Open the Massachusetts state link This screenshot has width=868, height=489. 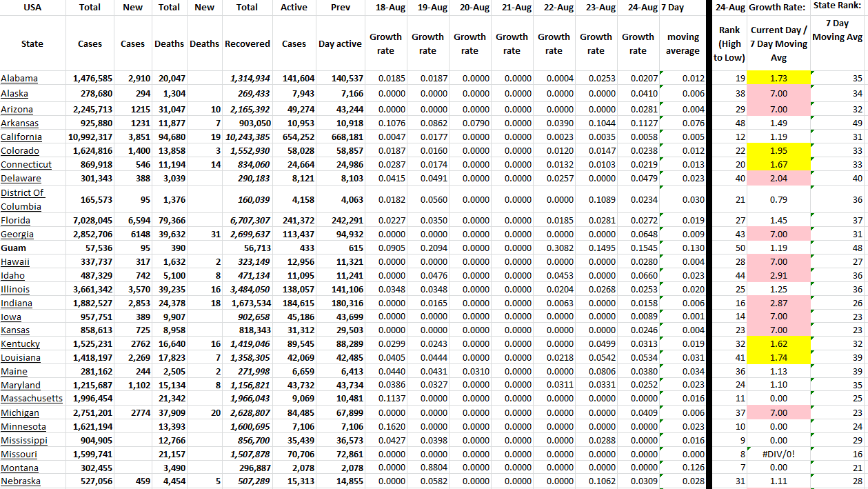pos(32,399)
